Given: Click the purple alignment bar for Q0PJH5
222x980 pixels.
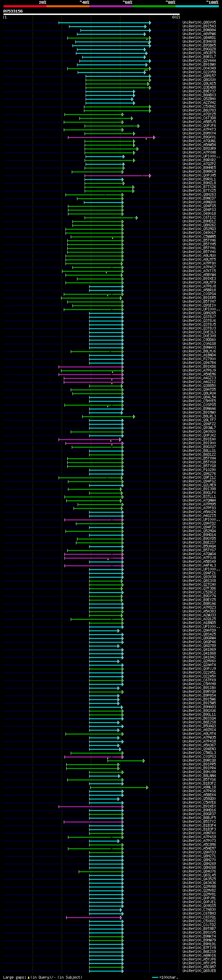Looking at the screenshot, I should tap(118, 175).
